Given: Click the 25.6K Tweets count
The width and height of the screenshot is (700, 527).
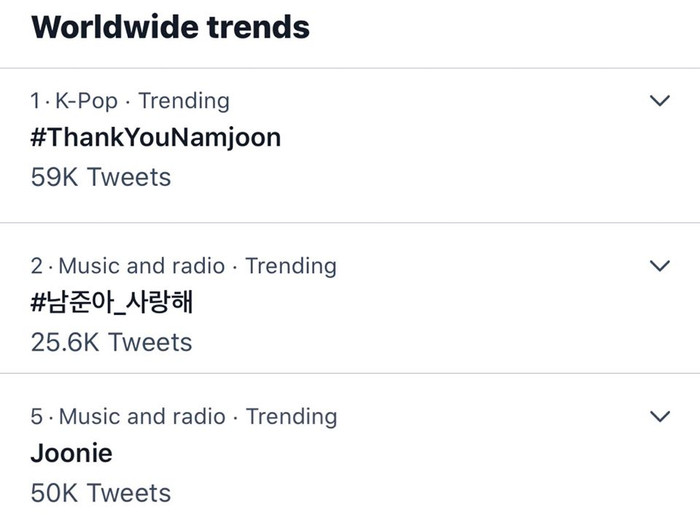Looking at the screenshot, I should coord(111,343).
